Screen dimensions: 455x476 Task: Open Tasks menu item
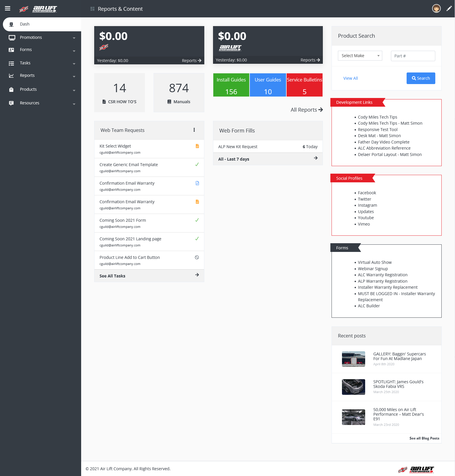pyautogui.click(x=25, y=63)
